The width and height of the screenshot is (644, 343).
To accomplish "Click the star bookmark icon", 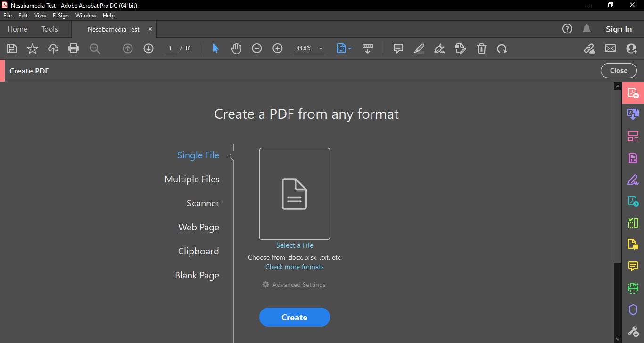I will click(x=33, y=49).
